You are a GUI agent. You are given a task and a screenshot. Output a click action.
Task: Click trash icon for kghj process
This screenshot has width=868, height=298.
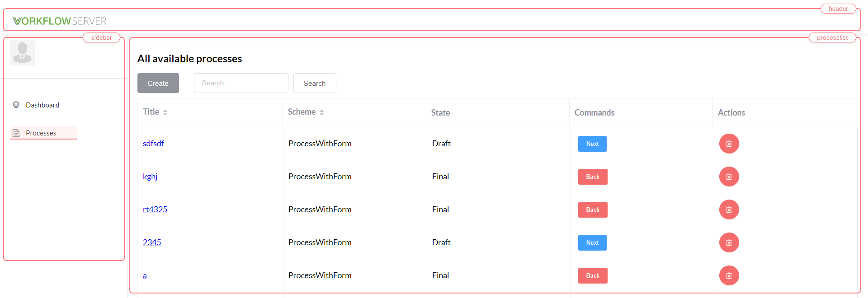click(x=729, y=177)
